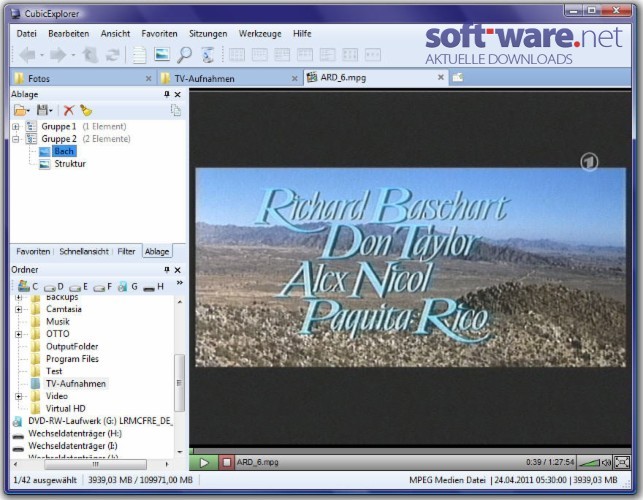
Task: Click the Back navigation arrow
Action: [27, 55]
